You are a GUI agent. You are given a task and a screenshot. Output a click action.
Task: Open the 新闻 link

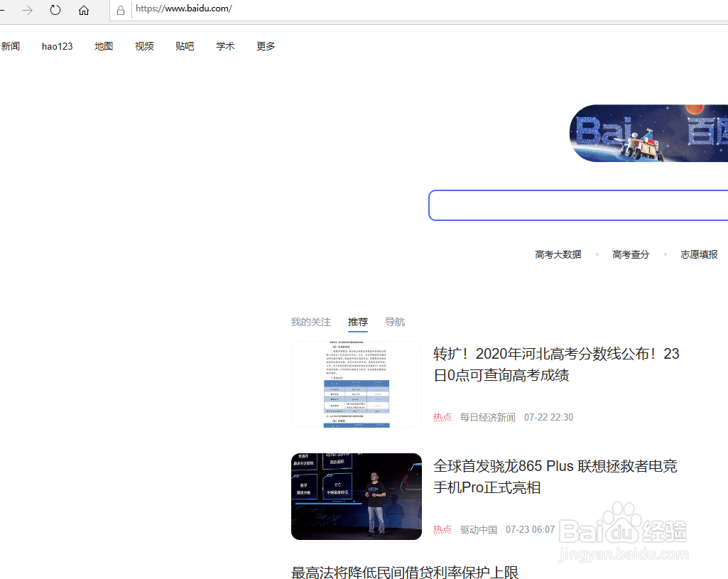point(10,46)
